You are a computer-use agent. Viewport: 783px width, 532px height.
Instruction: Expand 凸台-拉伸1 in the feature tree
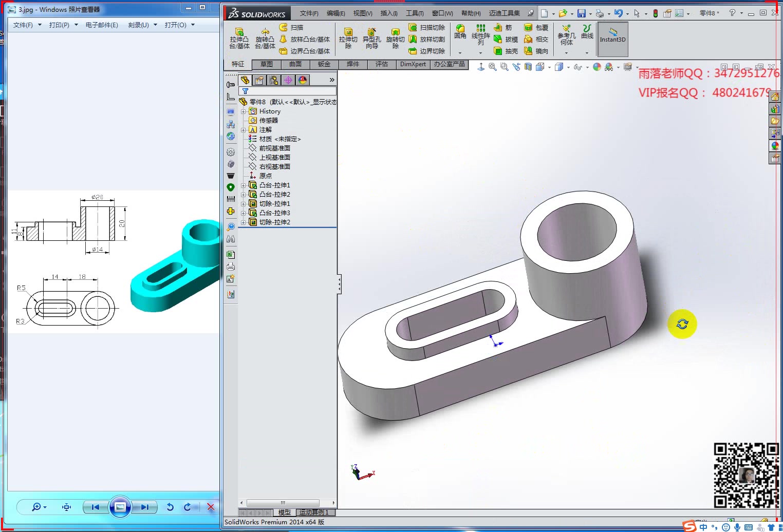point(244,185)
